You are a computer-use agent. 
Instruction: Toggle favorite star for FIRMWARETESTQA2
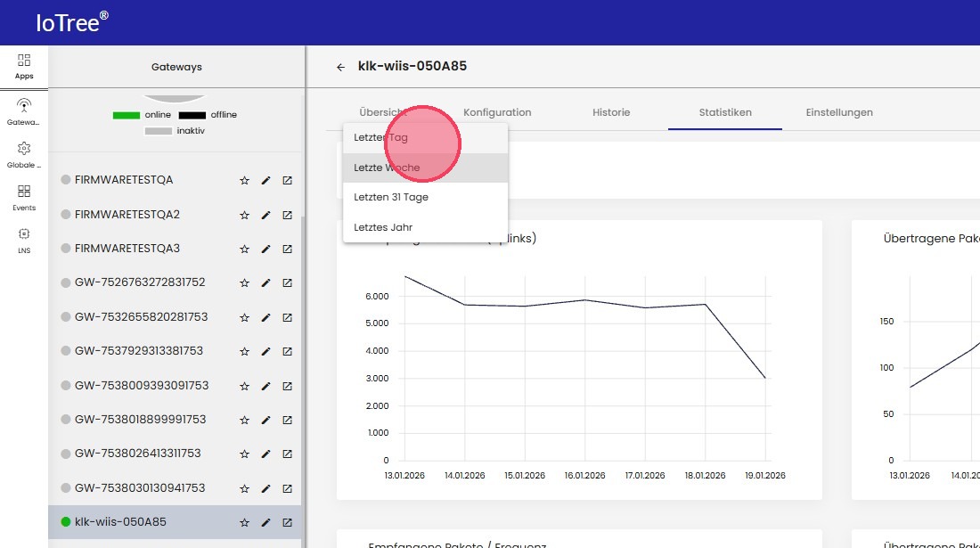point(244,215)
